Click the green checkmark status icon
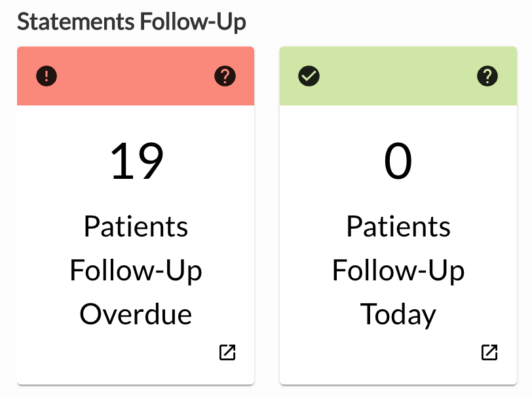 [x=309, y=76]
